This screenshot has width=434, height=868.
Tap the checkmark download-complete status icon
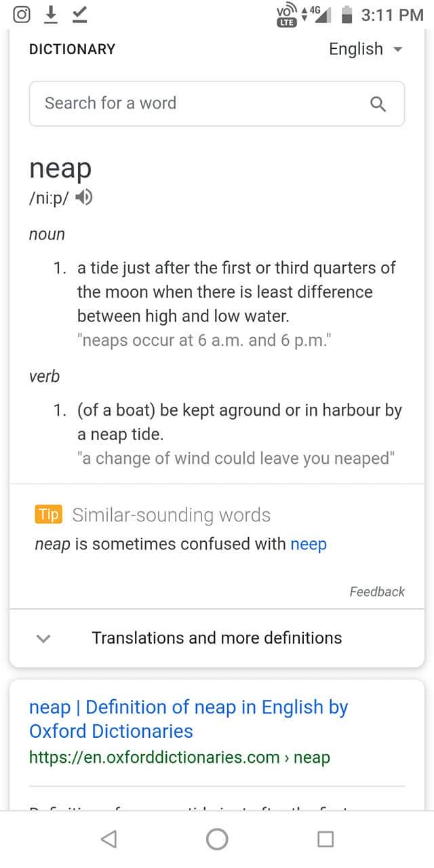[x=79, y=14]
